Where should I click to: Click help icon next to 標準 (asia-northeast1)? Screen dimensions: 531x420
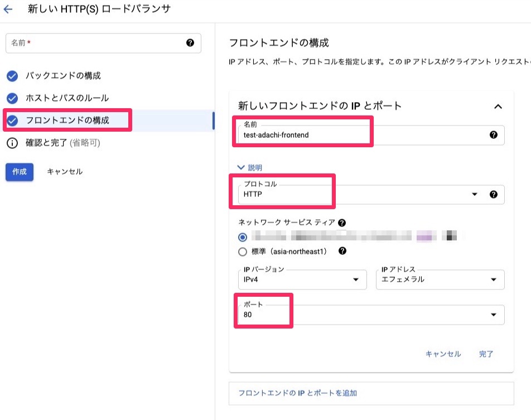[x=342, y=251]
